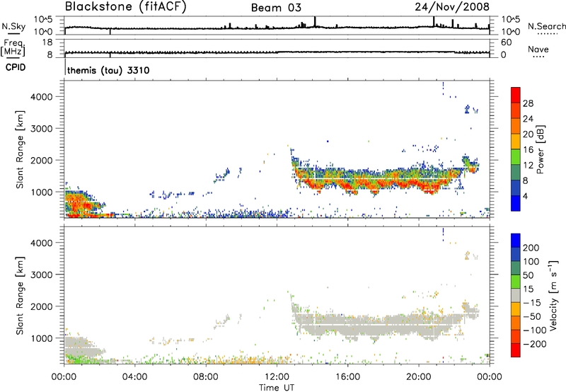Click the "16:00" time tick label

[x=347, y=377]
